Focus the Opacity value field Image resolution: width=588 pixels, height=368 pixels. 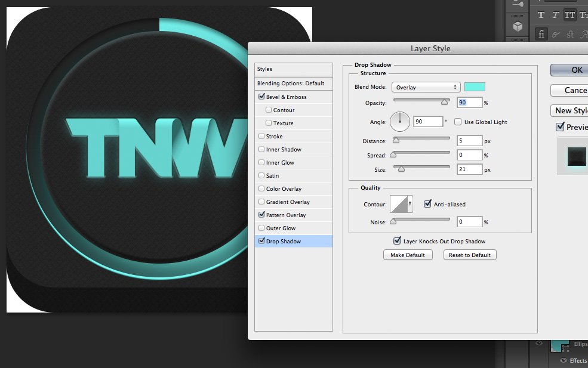pyautogui.click(x=469, y=103)
